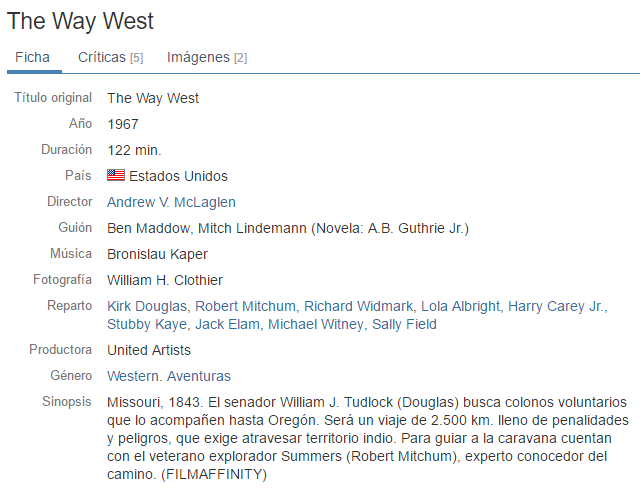Open the Imágenes tab
Image resolution: width=640 pixels, height=498 pixels.
(207, 57)
